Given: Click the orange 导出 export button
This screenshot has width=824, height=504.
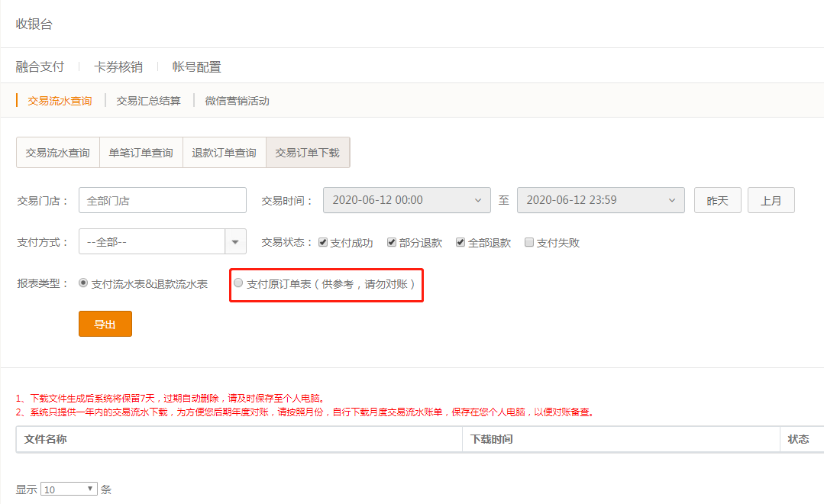Looking at the screenshot, I should point(105,324).
